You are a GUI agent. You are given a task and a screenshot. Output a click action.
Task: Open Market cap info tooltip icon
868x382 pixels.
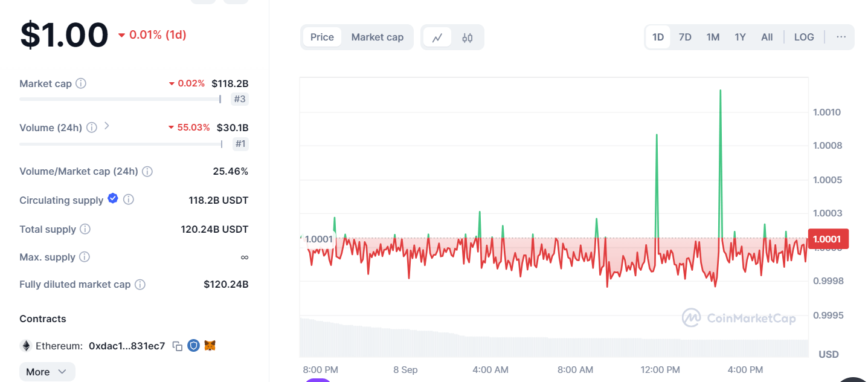[80, 83]
